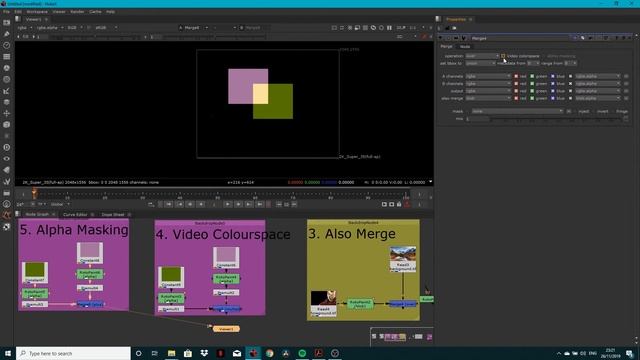
Task: Toggle A channels green checkbox
Action: [x=532, y=76]
